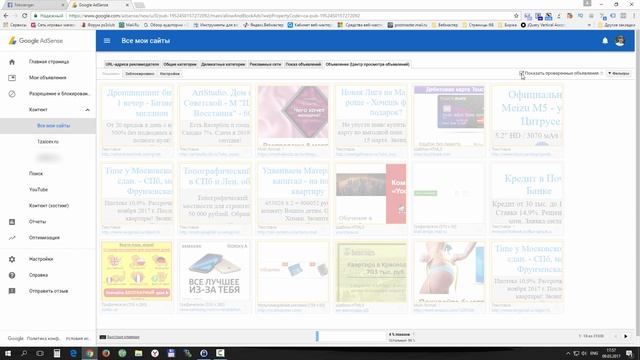
Task: Select the debit card ad thumbnail
Action: (x=449, y=116)
